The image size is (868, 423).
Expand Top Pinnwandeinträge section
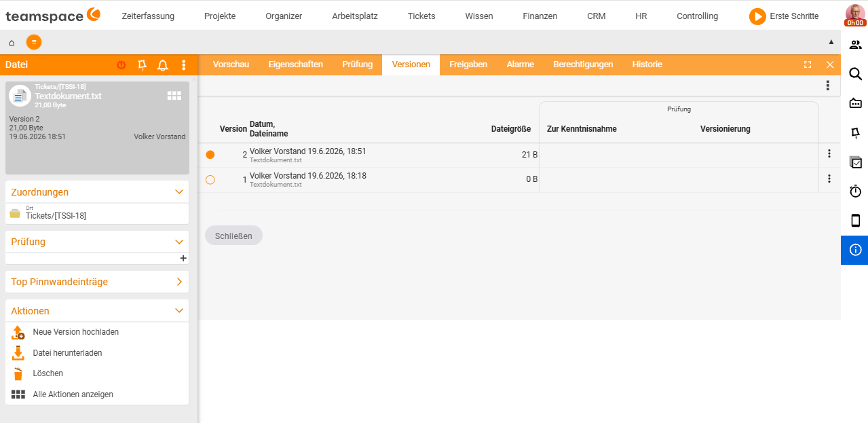pos(179,282)
